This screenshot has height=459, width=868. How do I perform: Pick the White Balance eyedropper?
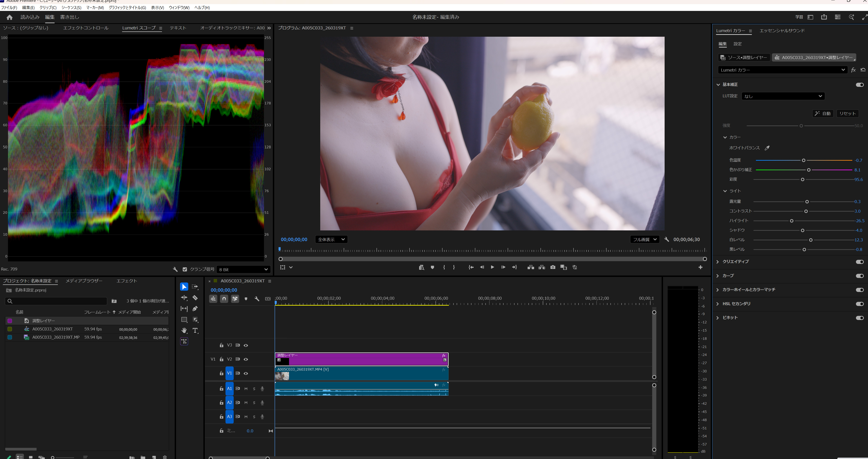click(x=767, y=148)
